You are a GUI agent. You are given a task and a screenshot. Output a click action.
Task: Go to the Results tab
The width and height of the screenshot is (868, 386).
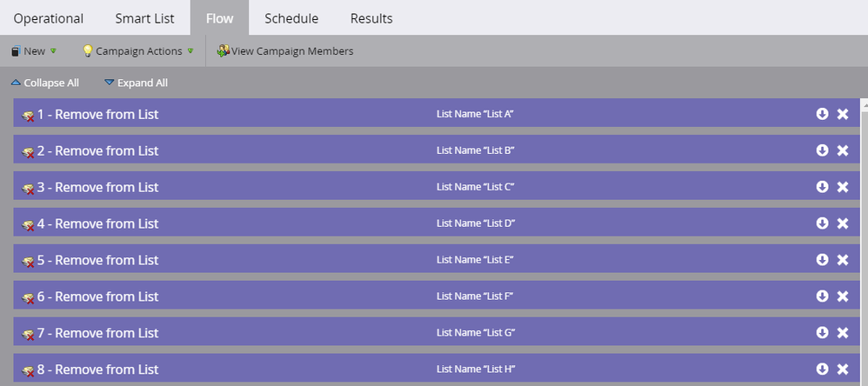click(371, 18)
